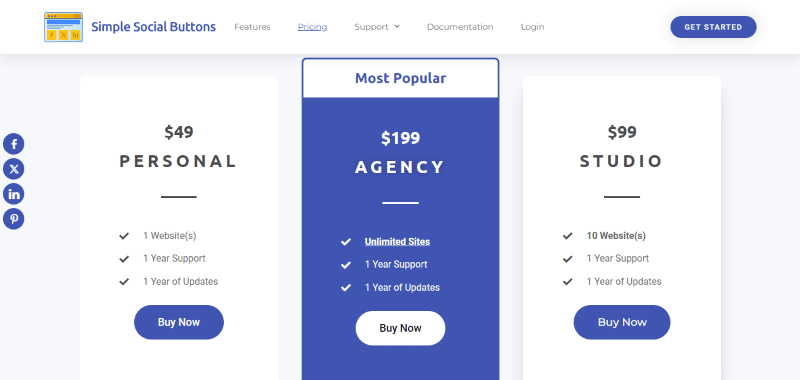The image size is (800, 380).
Task: Click the Pinterest share icon
Action: [x=14, y=219]
